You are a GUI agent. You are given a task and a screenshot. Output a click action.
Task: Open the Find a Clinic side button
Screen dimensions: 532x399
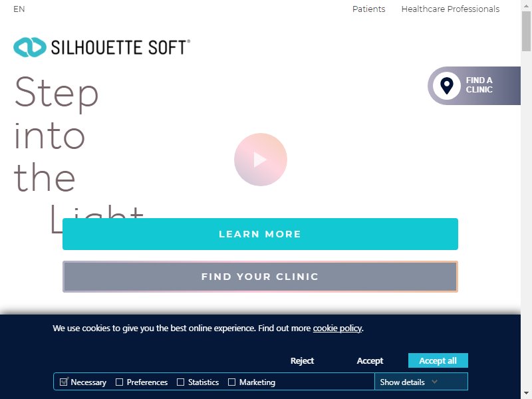[x=474, y=86]
